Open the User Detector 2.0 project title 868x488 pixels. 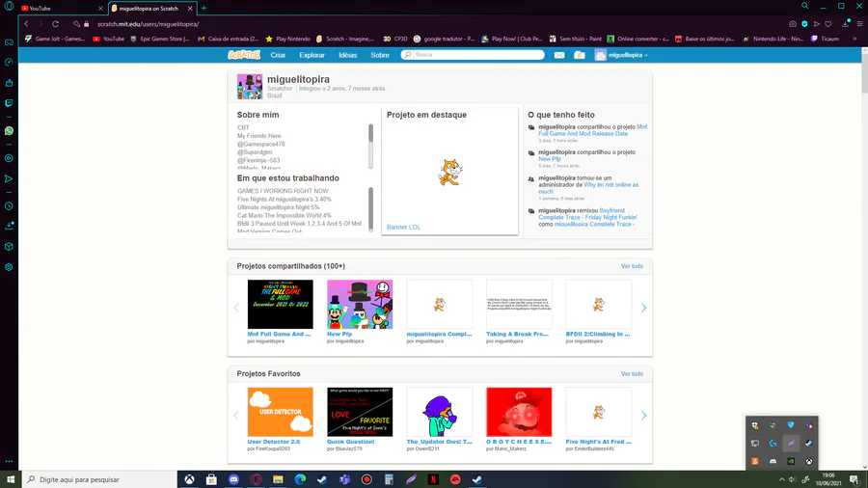(x=274, y=442)
